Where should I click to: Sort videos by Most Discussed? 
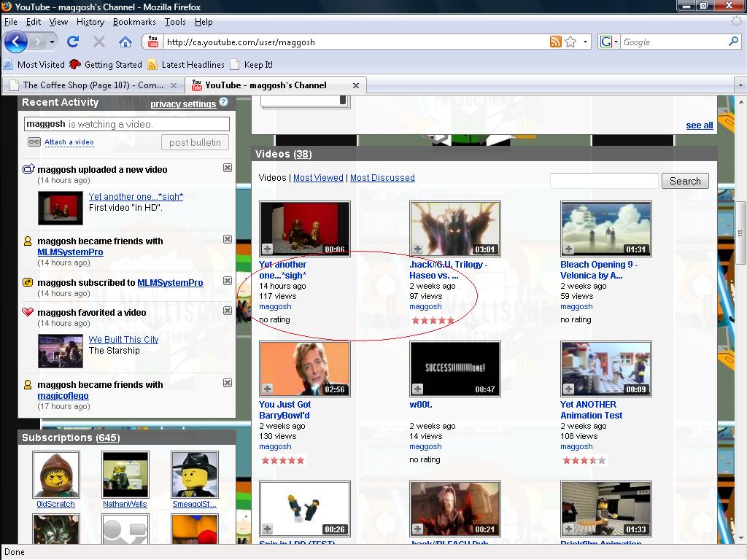coord(382,178)
